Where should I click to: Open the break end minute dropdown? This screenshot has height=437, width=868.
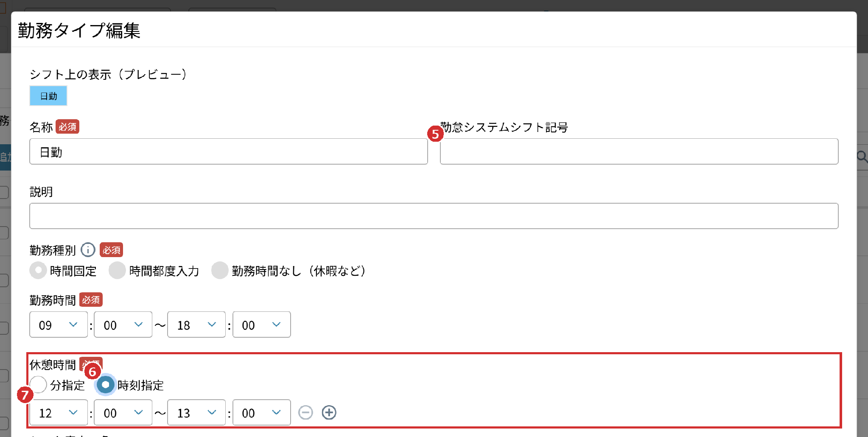click(x=262, y=412)
